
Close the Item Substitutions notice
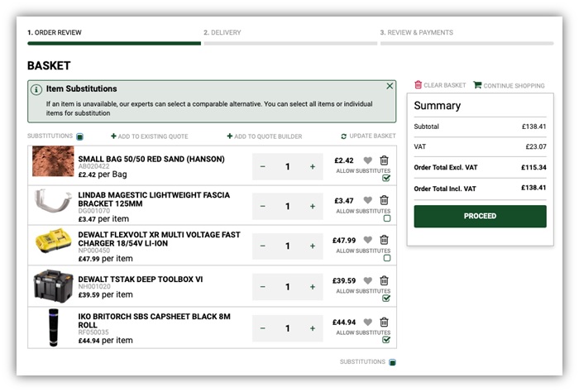click(390, 86)
